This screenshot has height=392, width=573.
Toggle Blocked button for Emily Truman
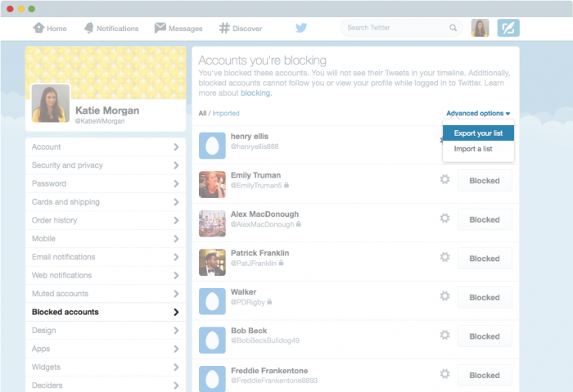click(x=484, y=181)
